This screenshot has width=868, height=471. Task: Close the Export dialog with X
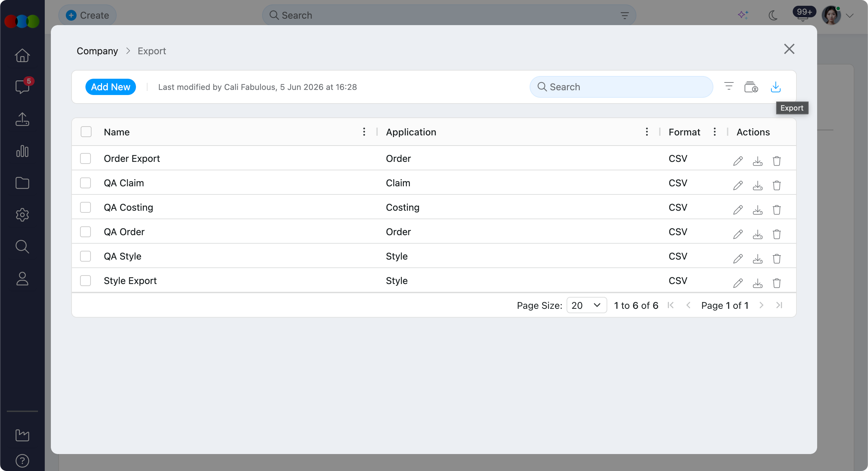[x=789, y=49]
